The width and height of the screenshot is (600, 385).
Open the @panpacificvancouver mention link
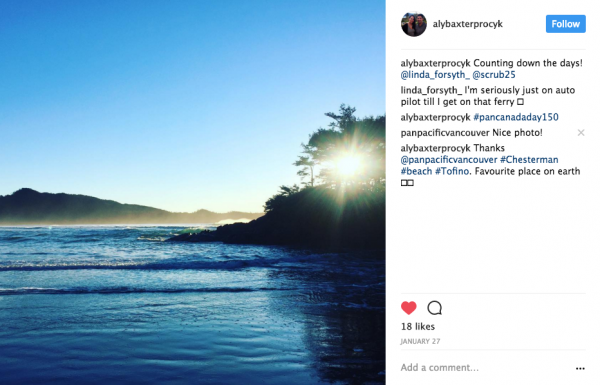pyautogui.click(x=449, y=160)
